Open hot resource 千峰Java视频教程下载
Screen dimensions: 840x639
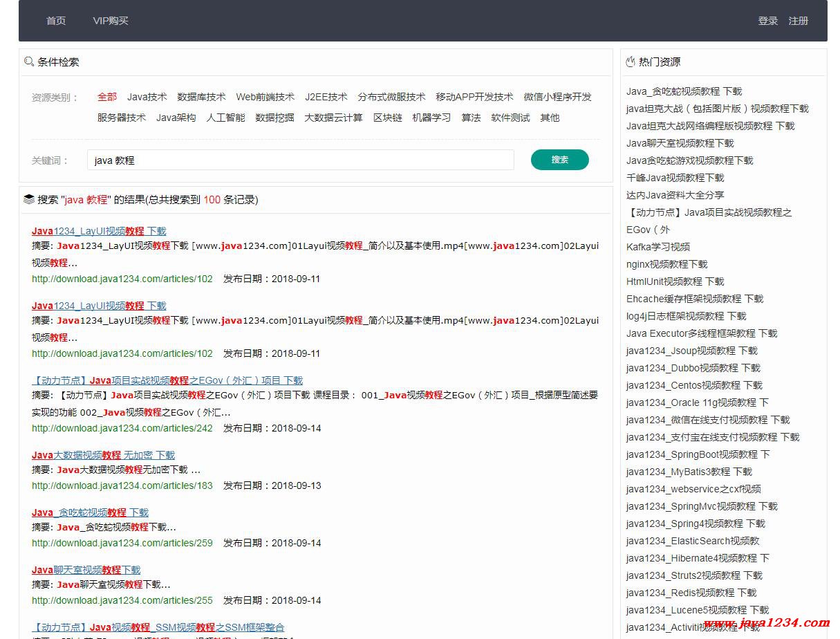pos(675,178)
